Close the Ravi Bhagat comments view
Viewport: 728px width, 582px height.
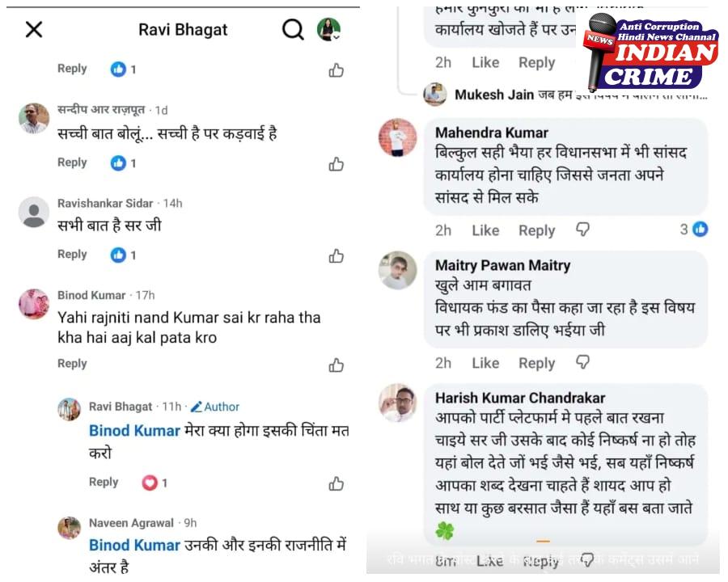34,30
